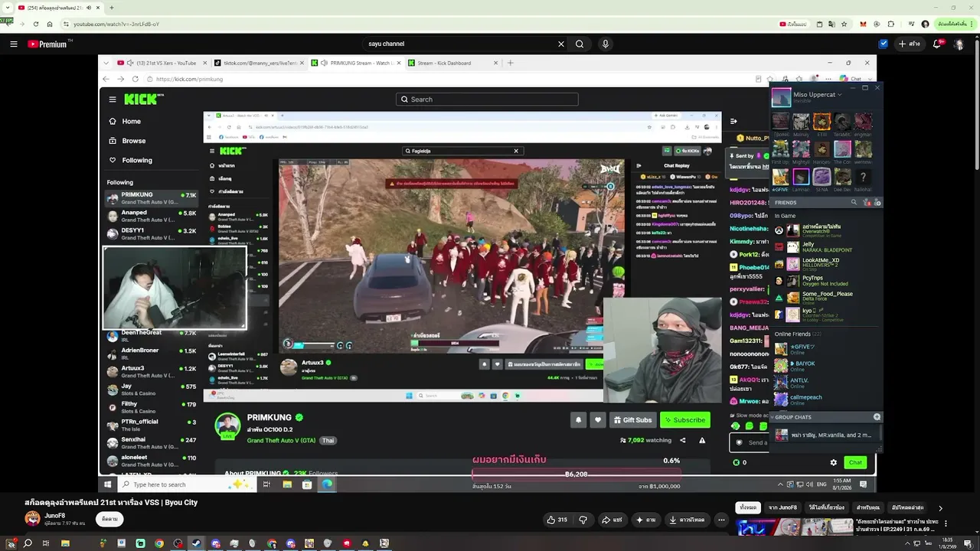Screen dimensions: 980x551
Task: Dislike the video
Action: pyautogui.click(x=583, y=520)
